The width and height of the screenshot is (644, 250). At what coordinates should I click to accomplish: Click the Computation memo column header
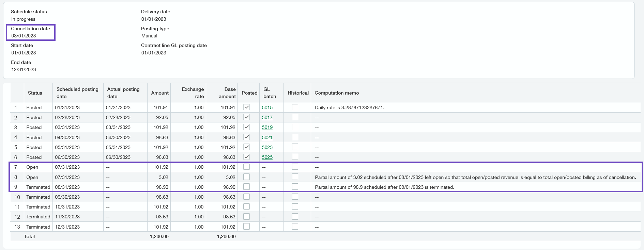pos(337,93)
